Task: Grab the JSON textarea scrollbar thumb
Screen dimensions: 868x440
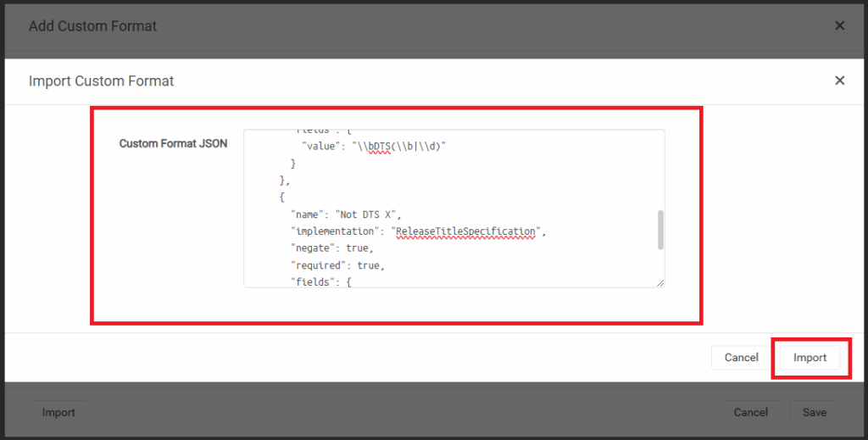Action: click(659, 230)
